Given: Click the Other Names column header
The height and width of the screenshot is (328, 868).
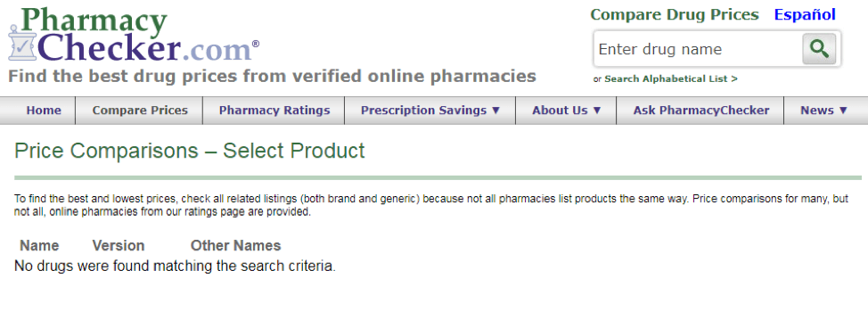Looking at the screenshot, I should coord(236,245).
